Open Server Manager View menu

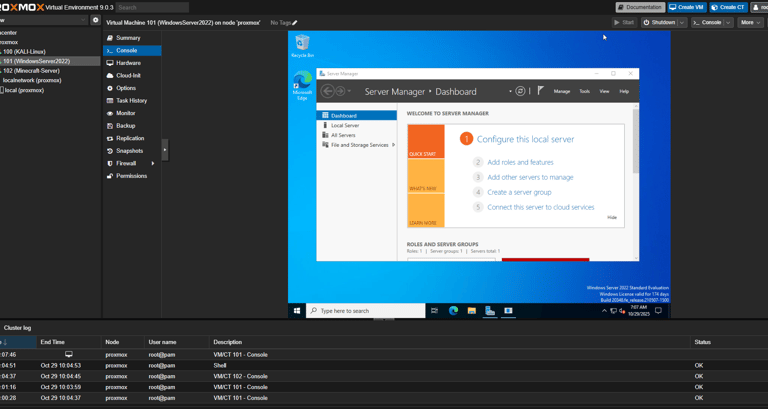coord(604,92)
